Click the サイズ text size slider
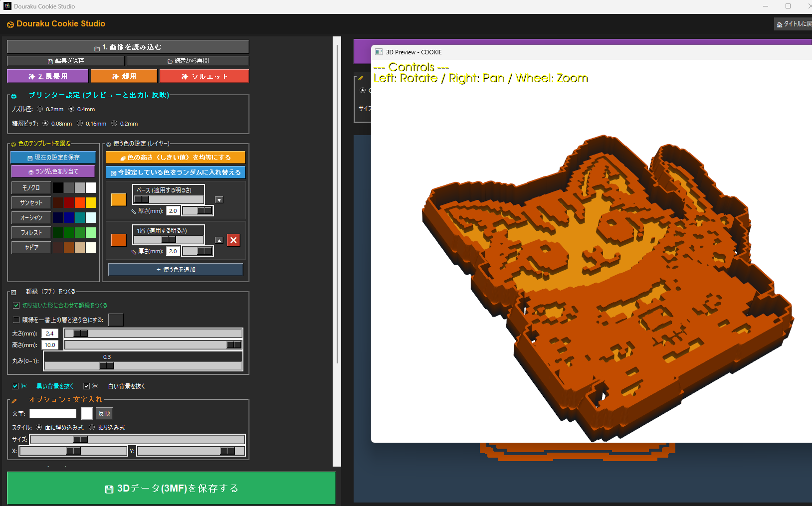 point(138,440)
